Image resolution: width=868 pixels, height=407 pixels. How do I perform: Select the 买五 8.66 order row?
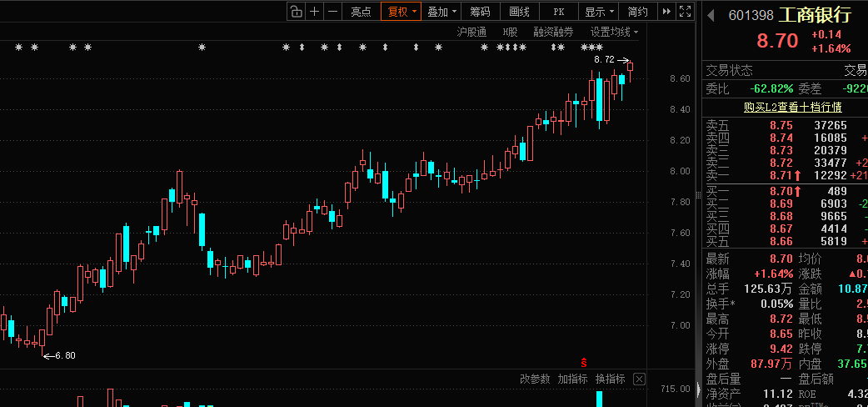point(786,241)
